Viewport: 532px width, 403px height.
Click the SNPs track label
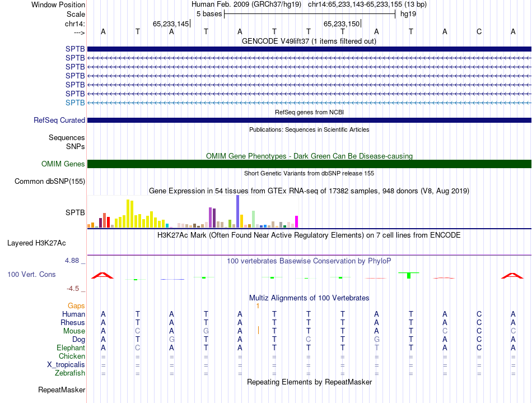click(x=76, y=146)
